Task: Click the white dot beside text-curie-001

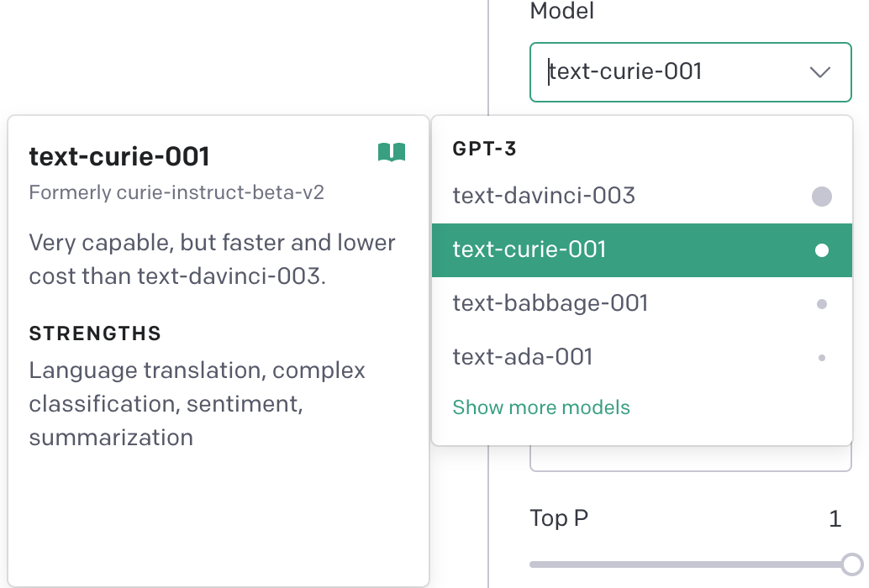Action: (x=822, y=250)
